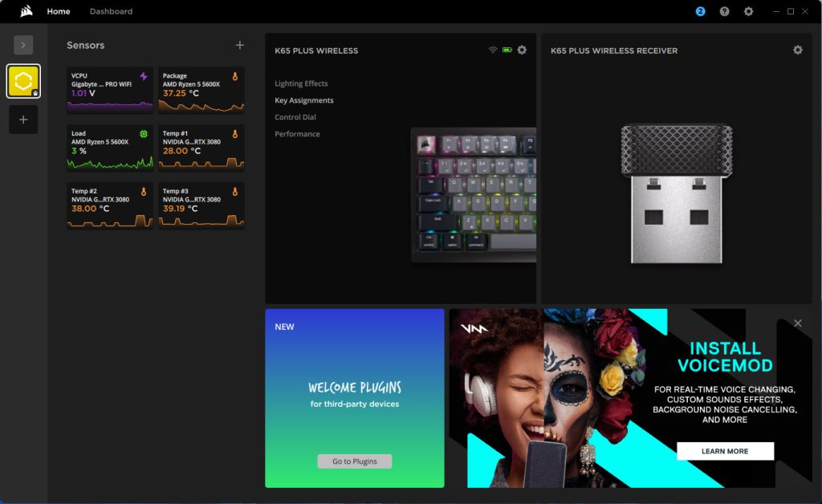Click the Go to Plugins button

click(x=354, y=461)
